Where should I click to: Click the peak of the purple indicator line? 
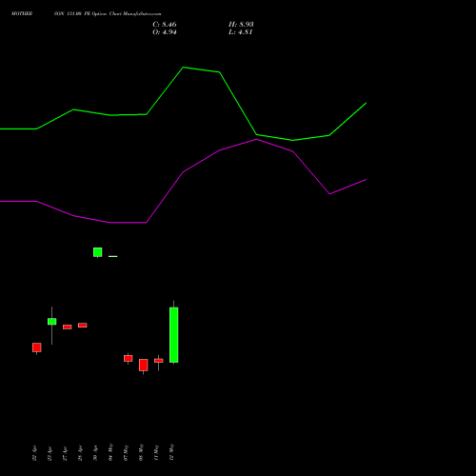(256, 139)
